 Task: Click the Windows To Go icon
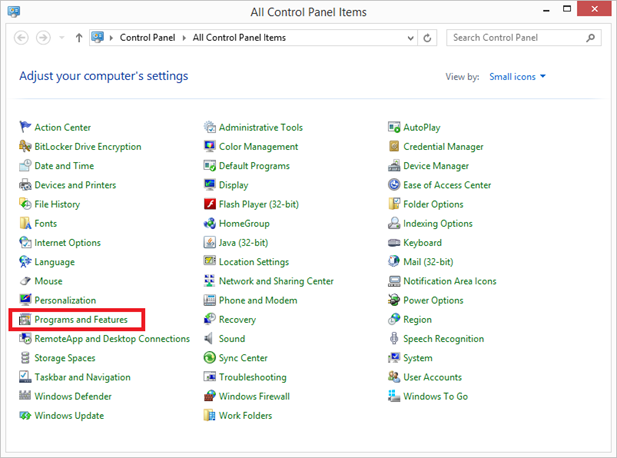(x=394, y=396)
